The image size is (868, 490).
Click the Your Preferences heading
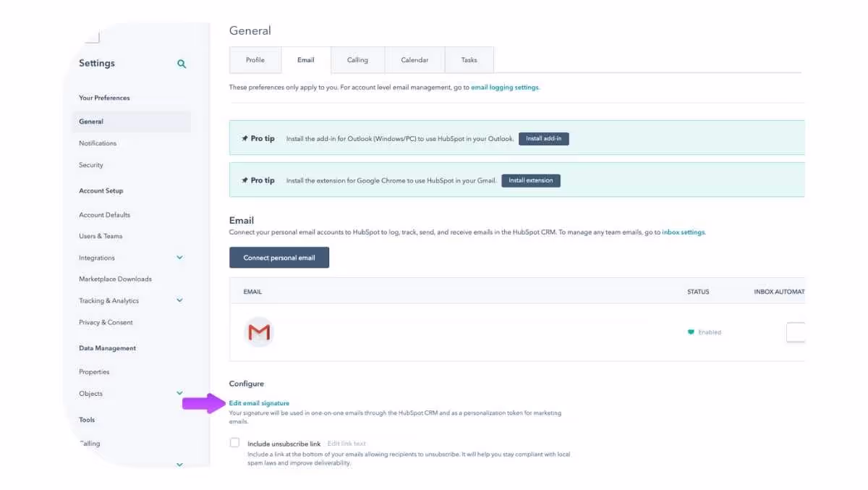point(104,98)
